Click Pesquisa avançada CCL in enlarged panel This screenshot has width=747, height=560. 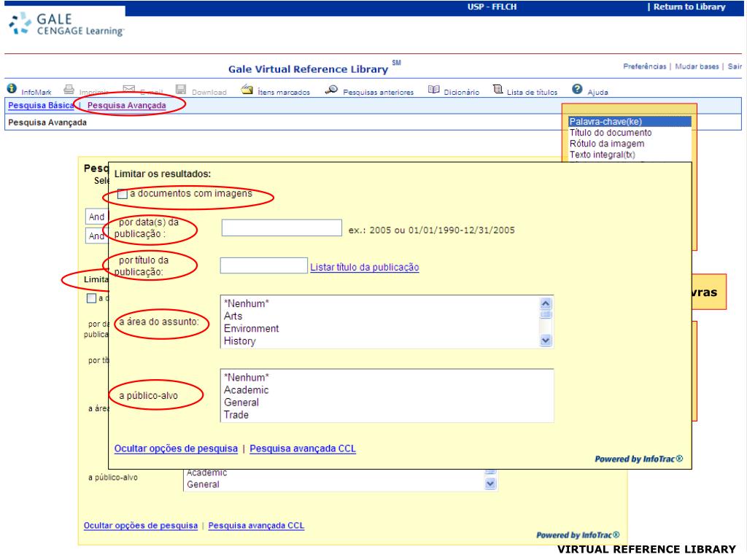click(303, 448)
